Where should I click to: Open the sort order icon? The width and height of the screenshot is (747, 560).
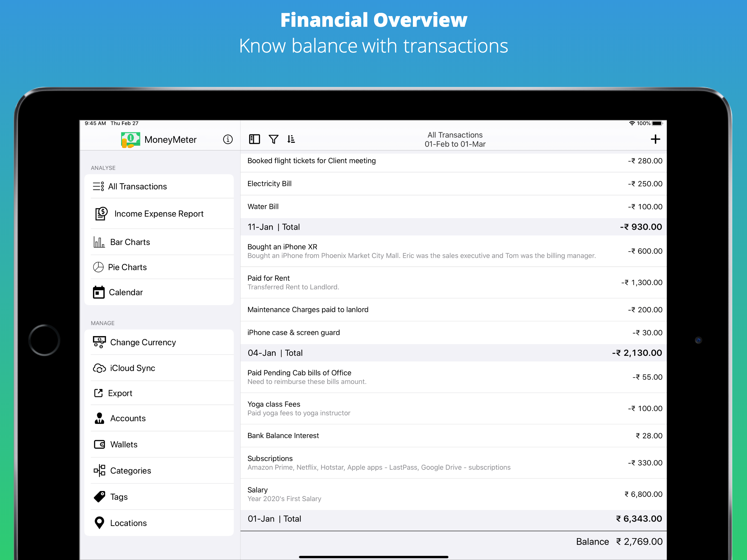click(x=291, y=139)
